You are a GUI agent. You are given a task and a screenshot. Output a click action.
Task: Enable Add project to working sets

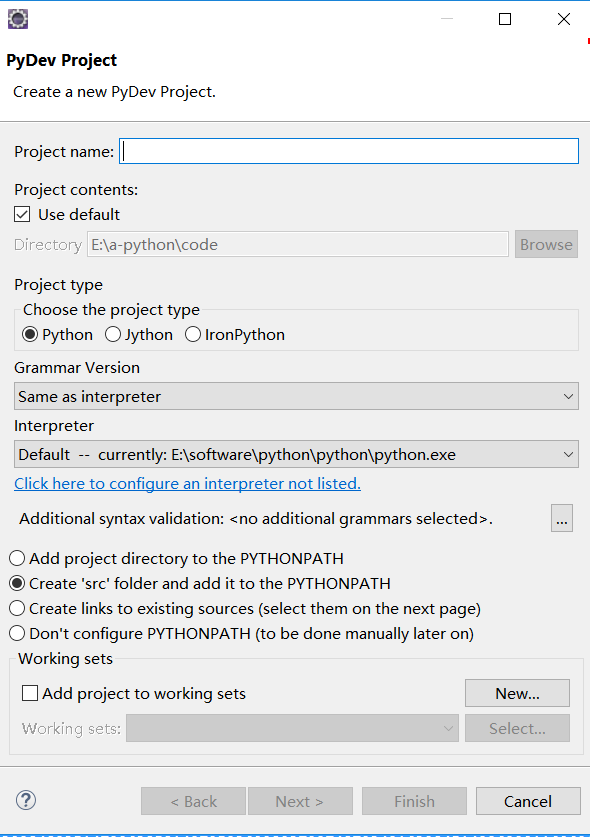point(30,693)
